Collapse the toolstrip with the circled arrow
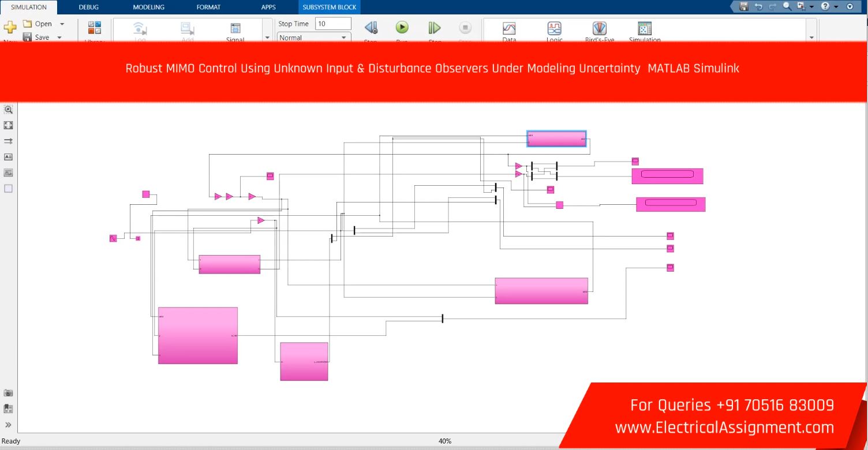 click(x=850, y=6)
